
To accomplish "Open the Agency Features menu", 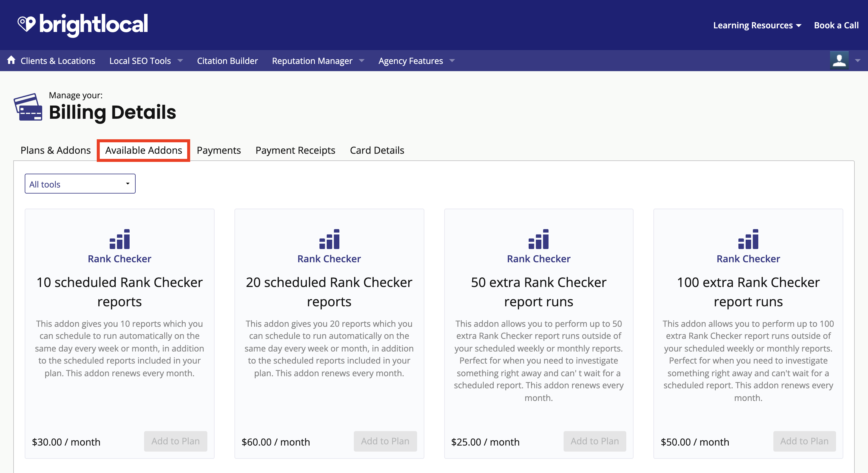I will coord(417,61).
